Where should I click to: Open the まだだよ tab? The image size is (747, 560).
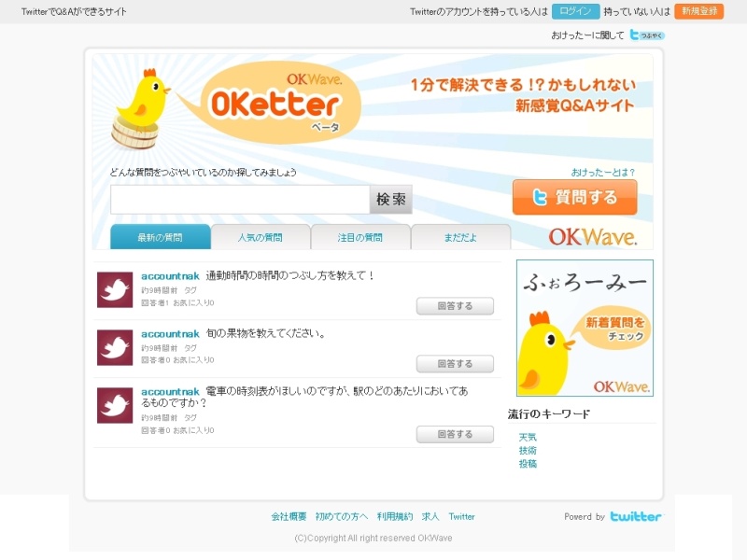[460, 237]
